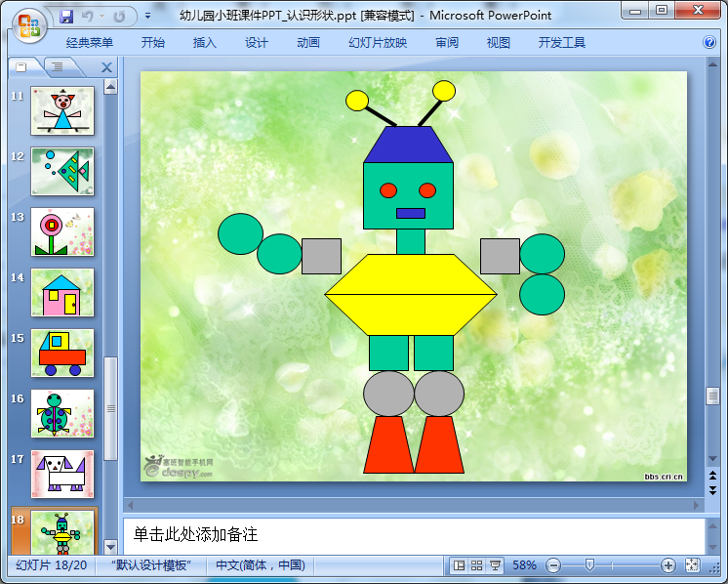728x584 pixels.
Task: Select the right red trapezoid foot
Action: click(x=439, y=444)
